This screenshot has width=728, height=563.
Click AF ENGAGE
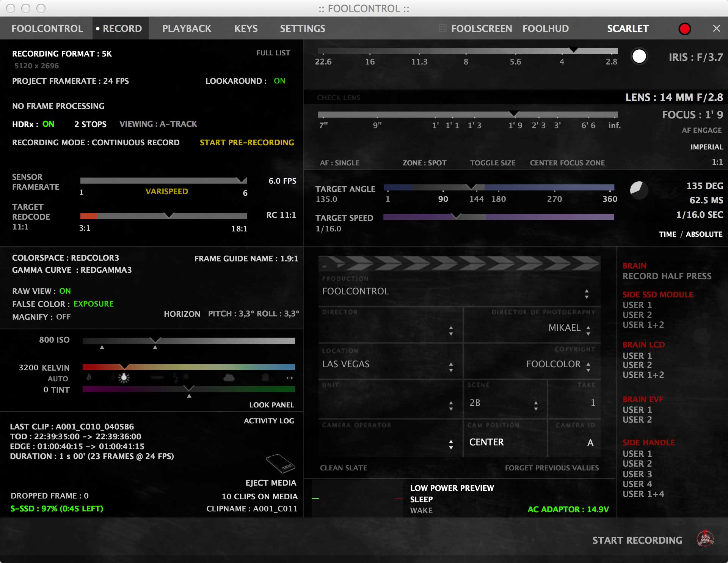pos(702,130)
